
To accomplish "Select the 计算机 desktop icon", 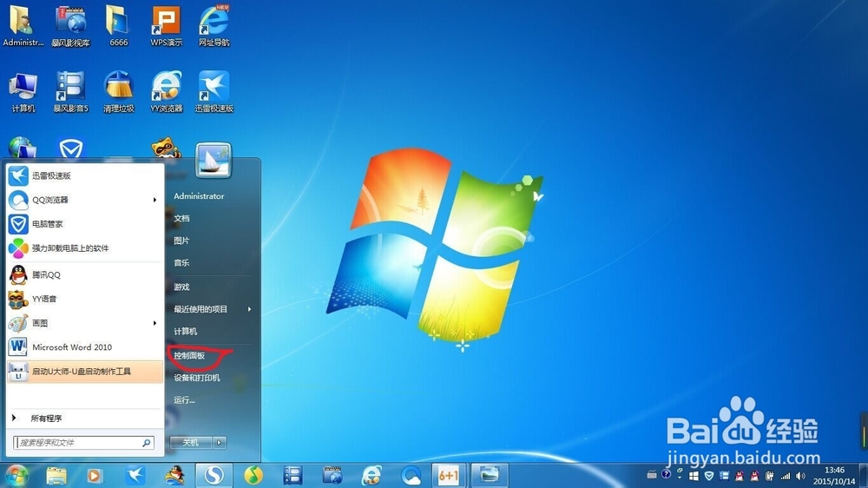I will tap(23, 92).
